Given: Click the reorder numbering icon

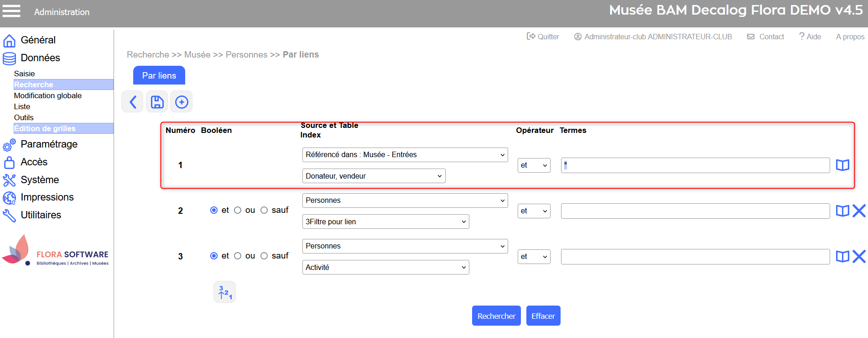Looking at the screenshot, I should 225,292.
